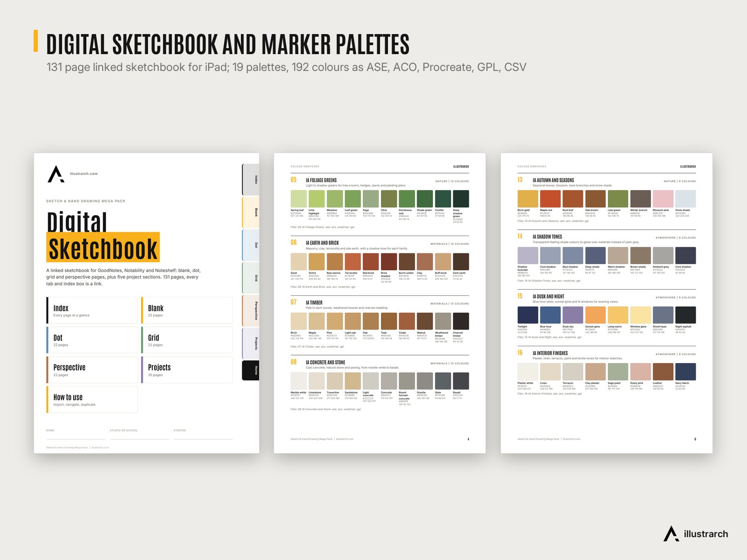Open the Grid 22 pages link box
Viewport: 747px width, 560px height.
click(x=187, y=340)
